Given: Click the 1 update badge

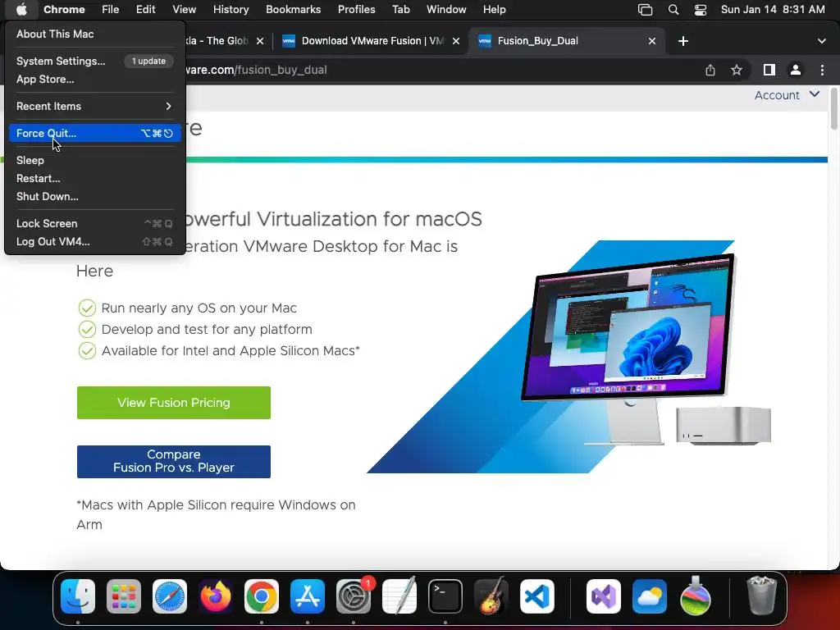Looking at the screenshot, I should (x=148, y=61).
